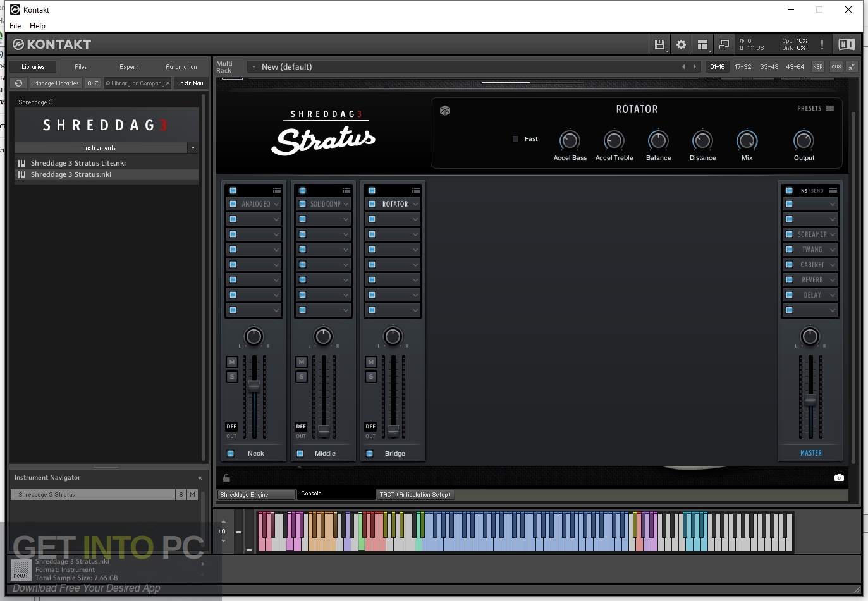Toggle the SOLID COMP effect power button

coord(302,204)
